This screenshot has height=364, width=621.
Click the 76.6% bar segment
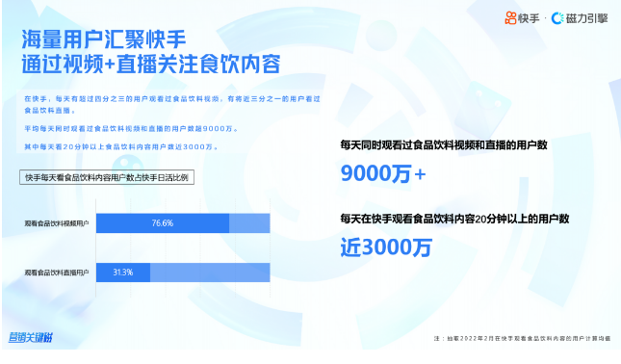[163, 223]
